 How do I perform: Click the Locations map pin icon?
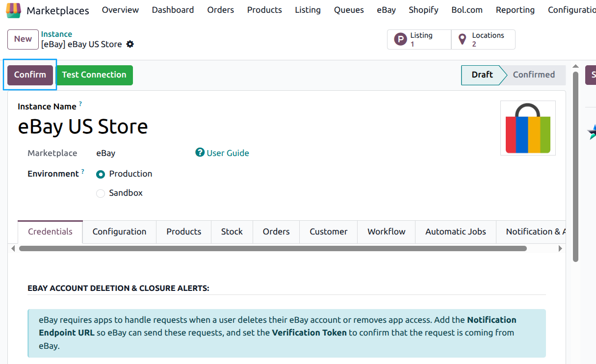tap(462, 40)
